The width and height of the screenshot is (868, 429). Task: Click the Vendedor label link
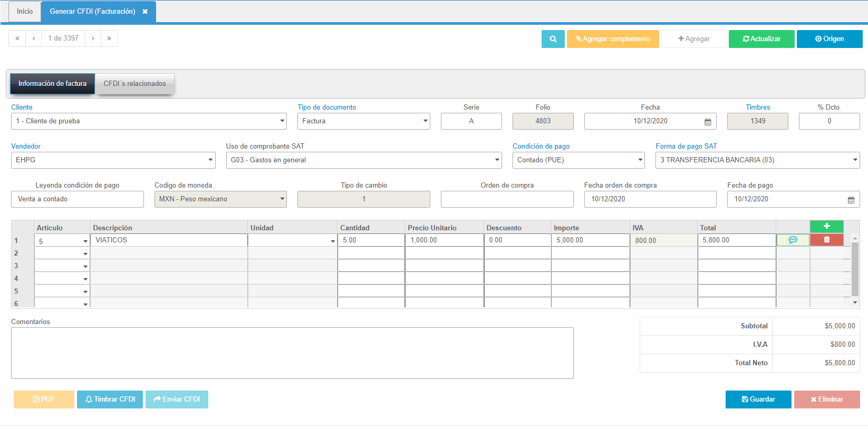tap(26, 147)
